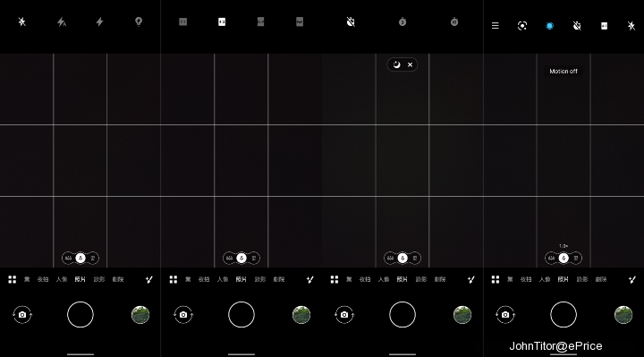This screenshot has width=644, height=357.
Task: Select the 10 second timer option
Action: coord(454,21)
